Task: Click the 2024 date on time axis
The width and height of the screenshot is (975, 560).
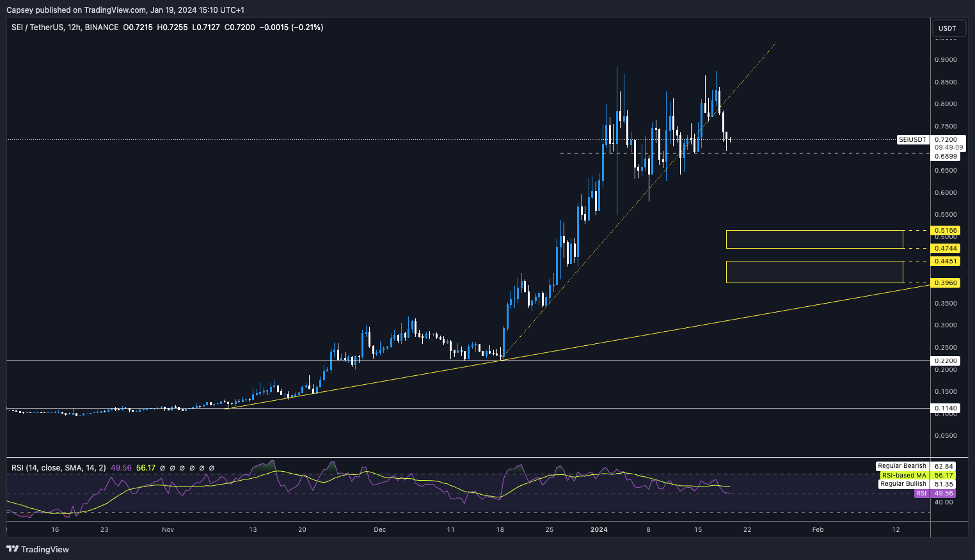Action: tap(599, 529)
